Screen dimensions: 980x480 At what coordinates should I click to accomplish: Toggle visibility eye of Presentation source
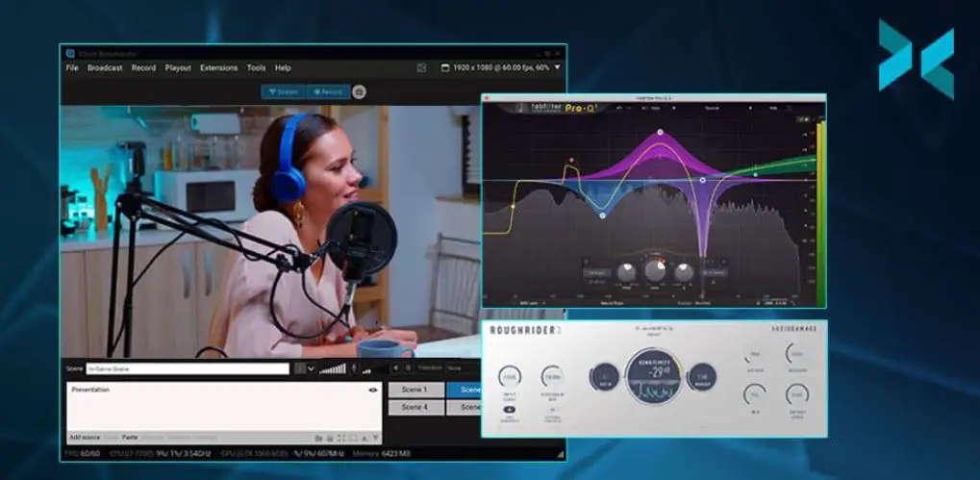[x=373, y=390]
